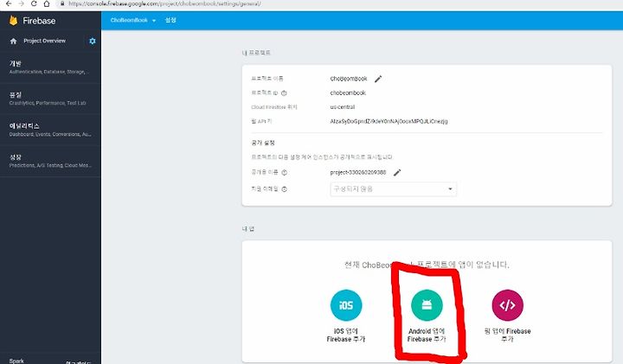The image size is (623, 364).
Task: Click the address bar lock icon
Action: click(x=62, y=3)
